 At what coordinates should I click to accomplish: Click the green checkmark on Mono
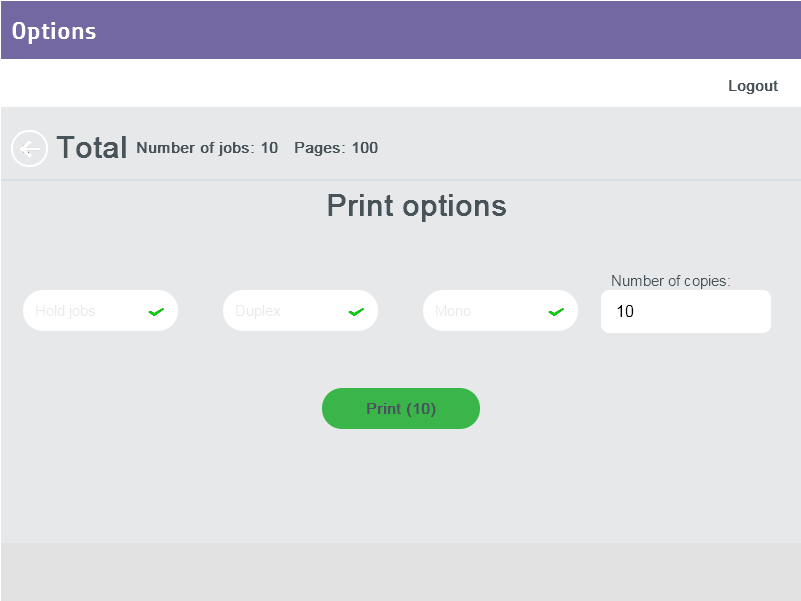coord(556,311)
